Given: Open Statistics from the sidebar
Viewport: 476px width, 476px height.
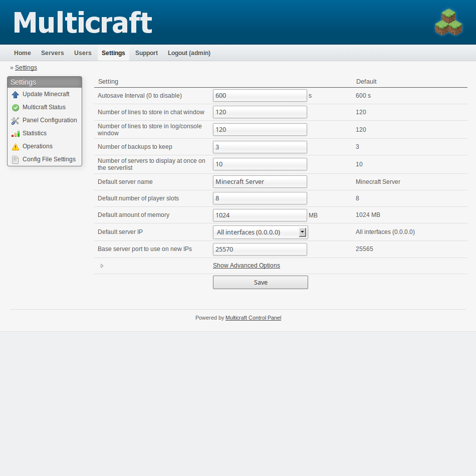Looking at the screenshot, I should point(35,134).
